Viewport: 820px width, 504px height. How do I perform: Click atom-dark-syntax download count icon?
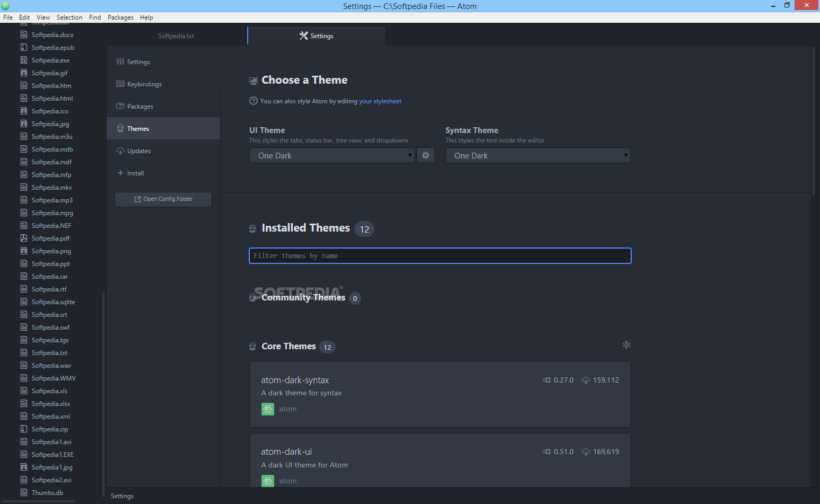tap(586, 380)
